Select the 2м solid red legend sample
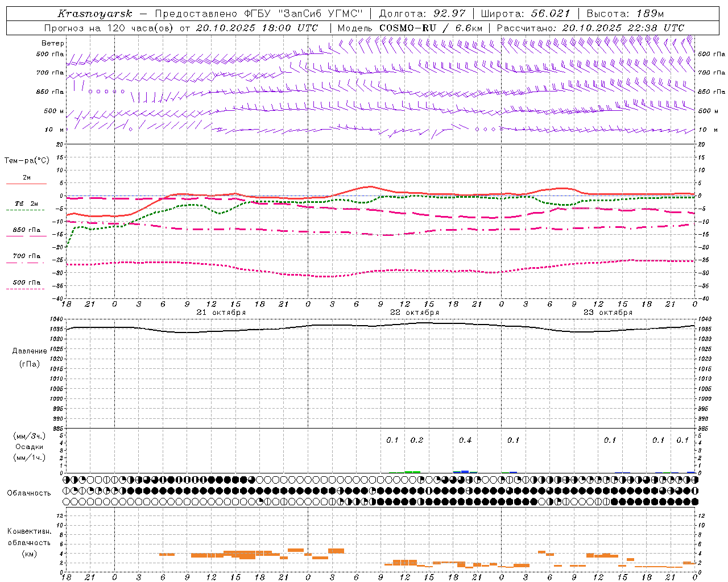This screenshot has width=728, height=582. point(26,184)
